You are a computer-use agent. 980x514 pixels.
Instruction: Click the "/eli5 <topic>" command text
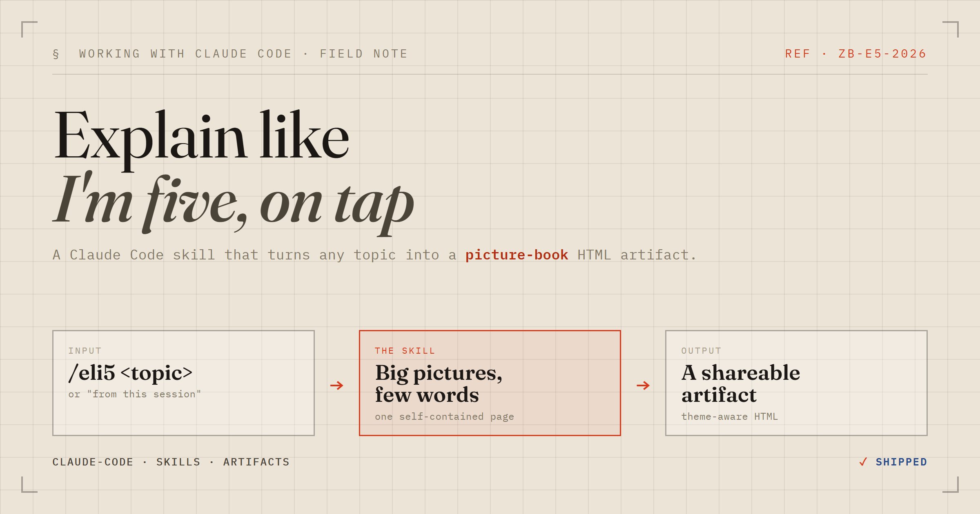tap(130, 373)
